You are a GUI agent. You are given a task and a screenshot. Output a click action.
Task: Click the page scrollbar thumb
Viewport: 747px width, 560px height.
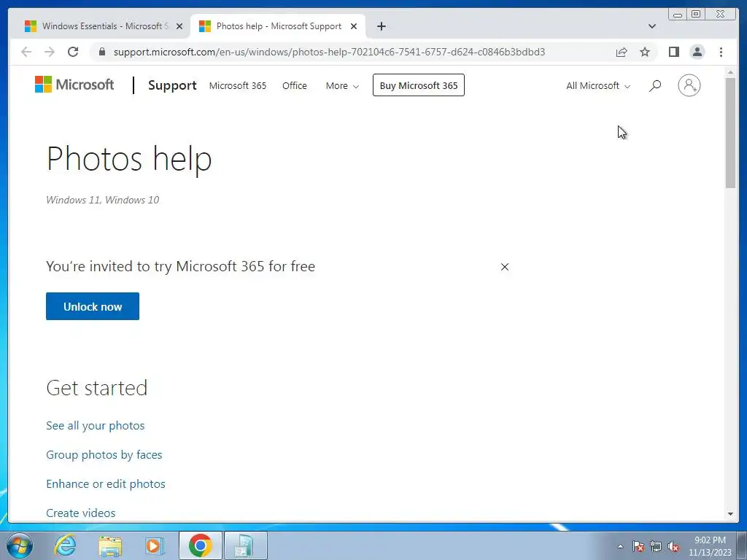click(x=730, y=133)
